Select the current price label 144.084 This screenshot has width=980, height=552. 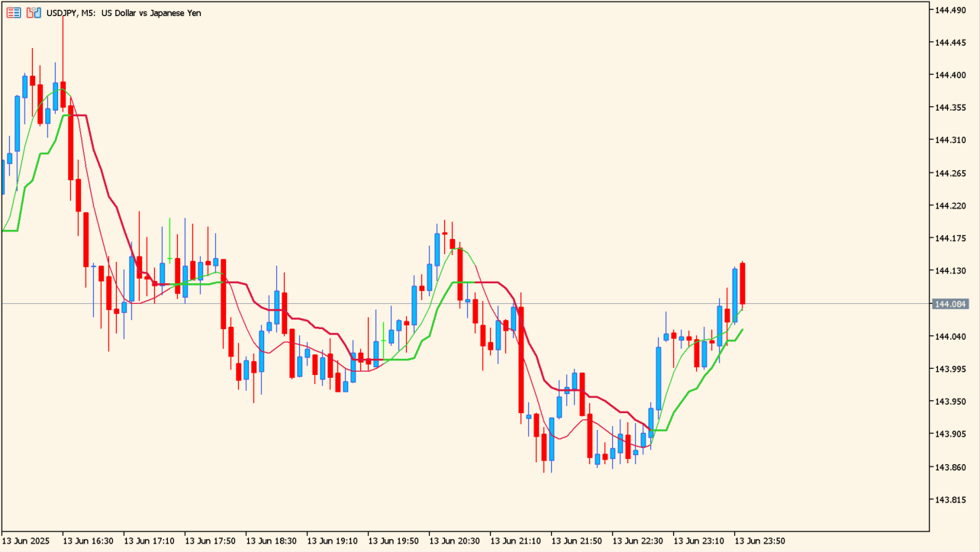[950, 304]
